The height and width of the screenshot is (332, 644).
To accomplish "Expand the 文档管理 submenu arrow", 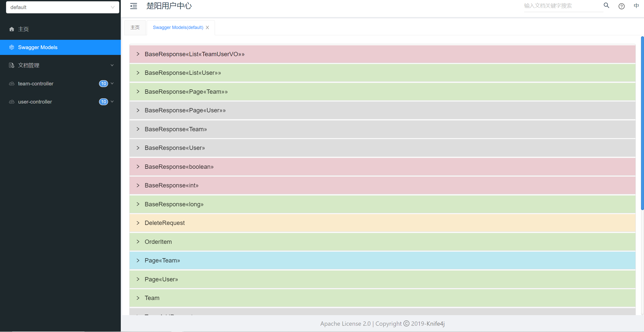I will [x=112, y=65].
